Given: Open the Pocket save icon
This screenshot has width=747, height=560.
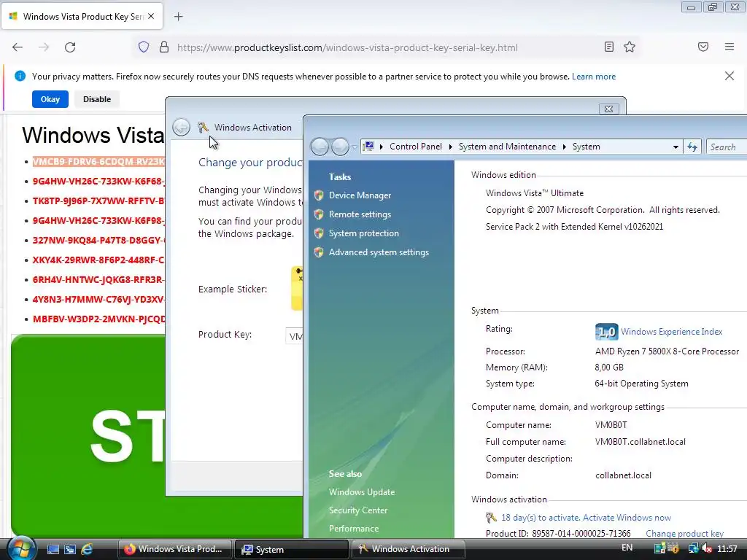Looking at the screenshot, I should [x=703, y=47].
